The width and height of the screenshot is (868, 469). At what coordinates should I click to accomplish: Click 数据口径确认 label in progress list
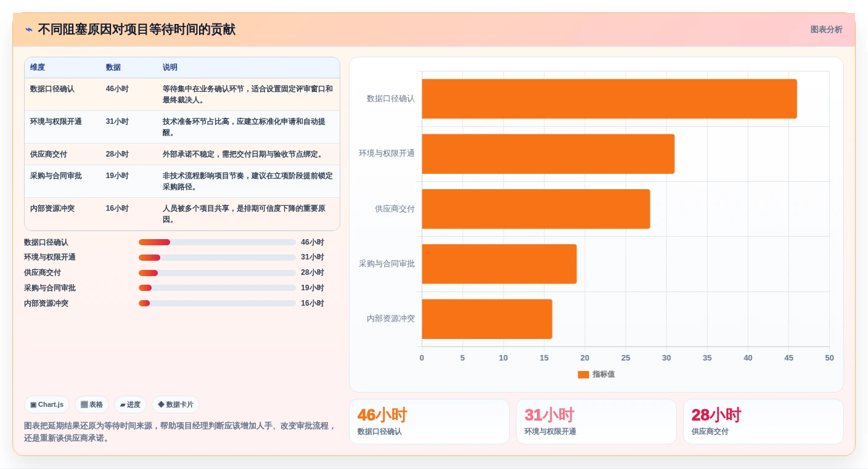[x=46, y=242]
